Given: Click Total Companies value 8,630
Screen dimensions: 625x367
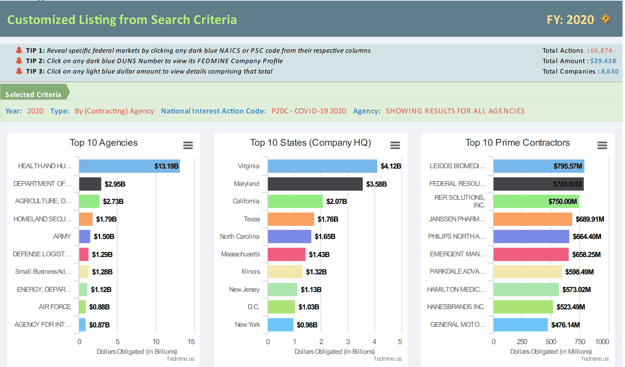Looking at the screenshot, I should 609,71.
